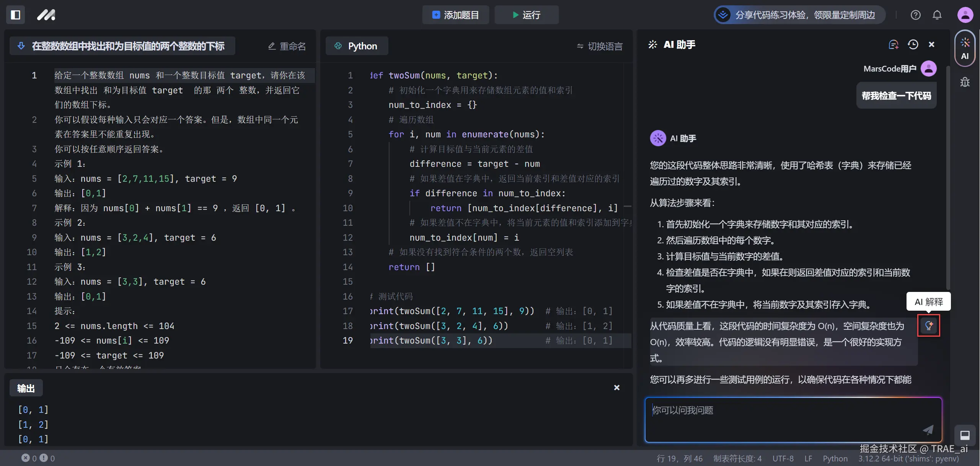This screenshot has width=980, height=466.
Task: Select the Python language tab
Action: coord(356,46)
